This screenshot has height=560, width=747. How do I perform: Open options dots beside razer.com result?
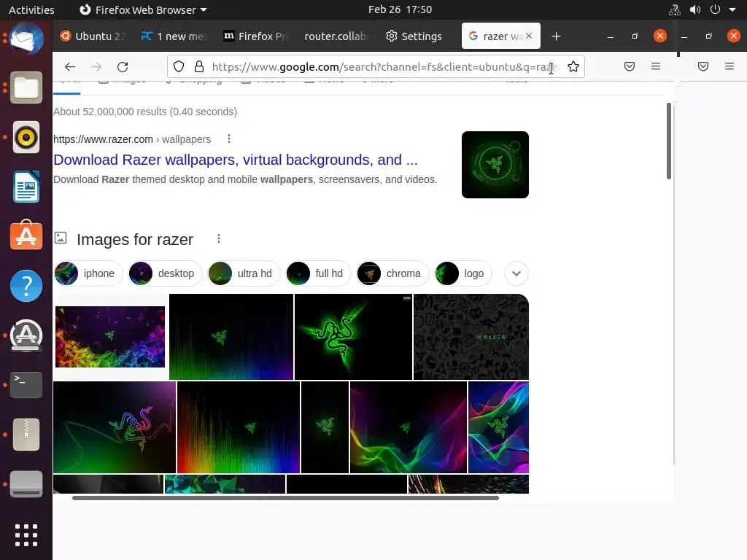pyautogui.click(x=229, y=139)
